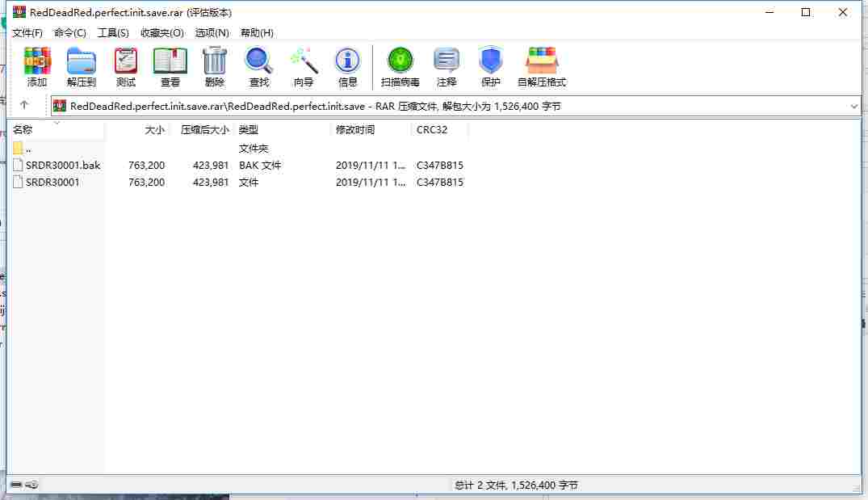This screenshot has height=500, width=868.
Task: Click the Protect (保护) shield icon
Action: 490,61
